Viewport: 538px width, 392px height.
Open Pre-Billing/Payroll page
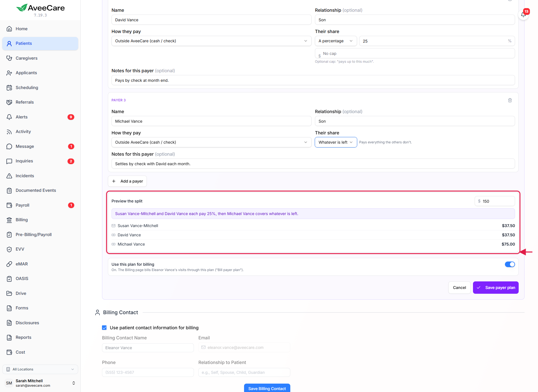[40, 235]
